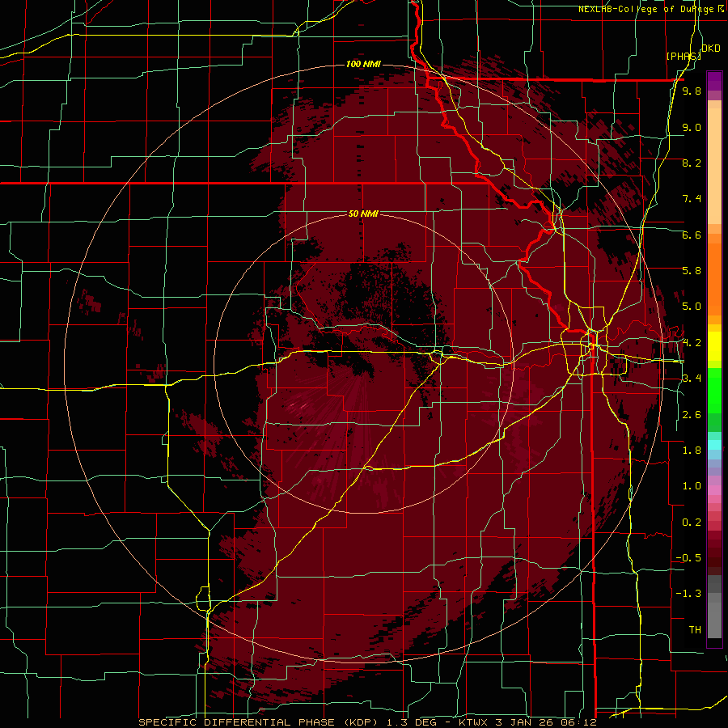The height and width of the screenshot is (728, 728).
Task: Click the 0.2 value on the color scale
Action: click(692, 523)
